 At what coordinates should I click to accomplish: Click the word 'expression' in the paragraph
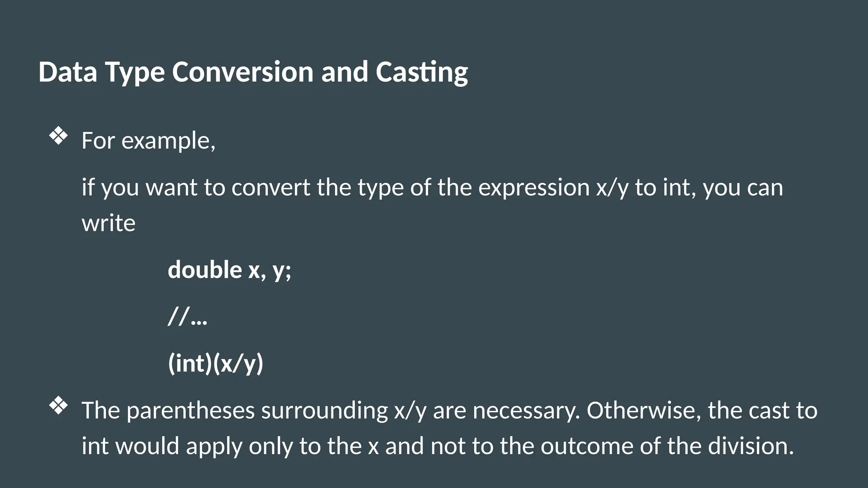click(534, 188)
